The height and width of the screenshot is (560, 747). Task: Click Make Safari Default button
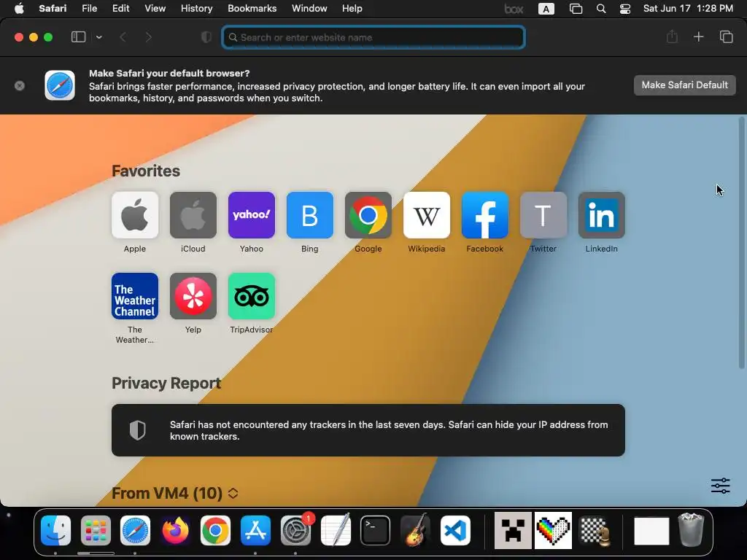pos(684,85)
